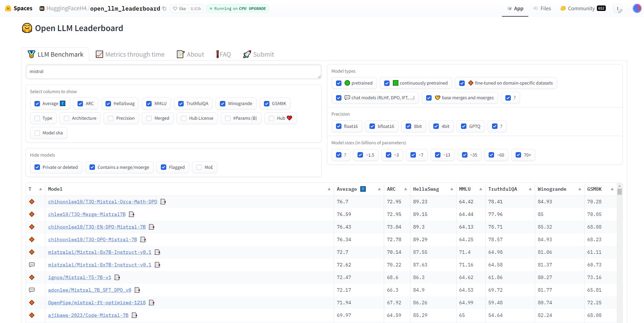Sort by the MMLU column header arrow

point(480,189)
